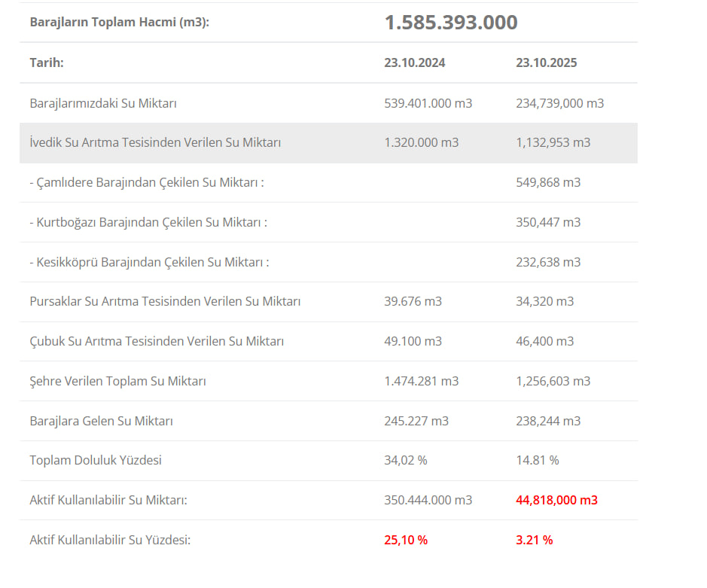Click the Kurtboğazı value 350,447 m3

pyautogui.click(x=548, y=222)
